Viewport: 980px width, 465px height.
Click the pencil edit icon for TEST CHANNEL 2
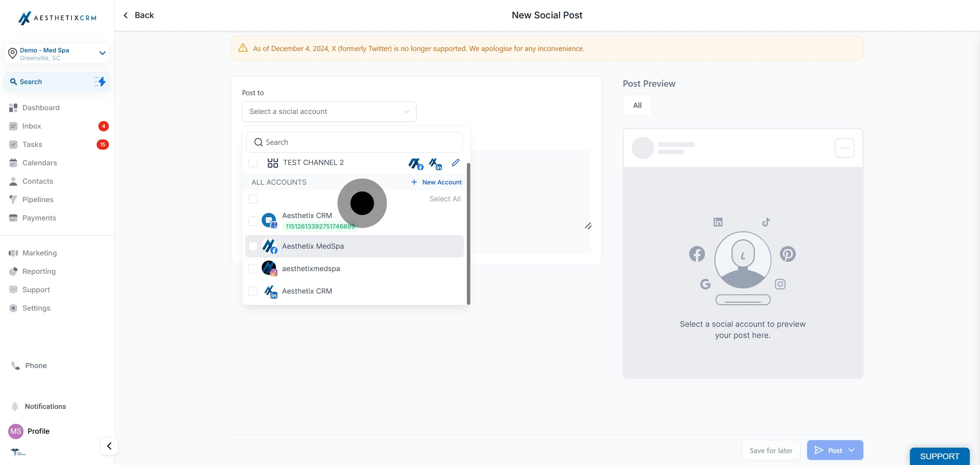[x=455, y=163]
